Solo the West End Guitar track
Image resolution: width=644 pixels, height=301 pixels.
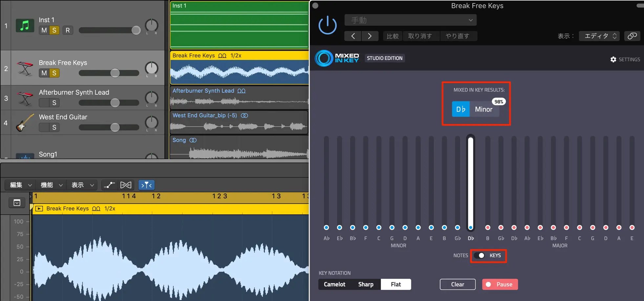(x=54, y=127)
